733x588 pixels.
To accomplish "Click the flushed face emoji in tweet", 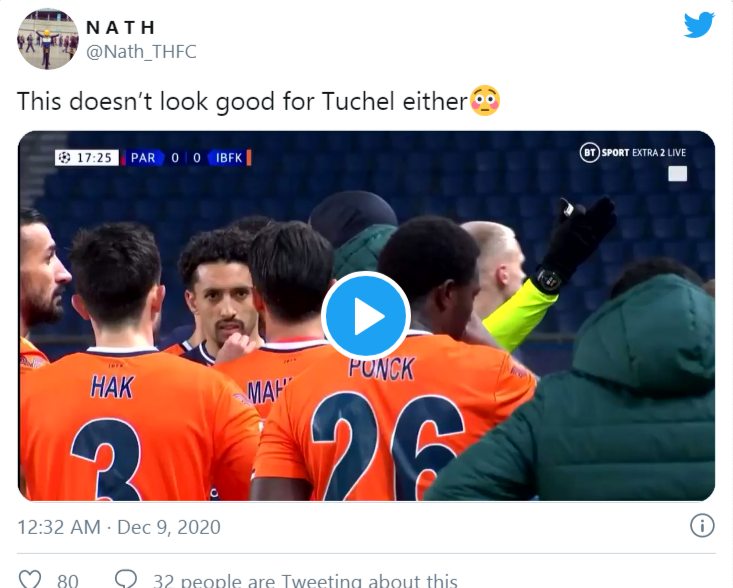I will 485,101.
